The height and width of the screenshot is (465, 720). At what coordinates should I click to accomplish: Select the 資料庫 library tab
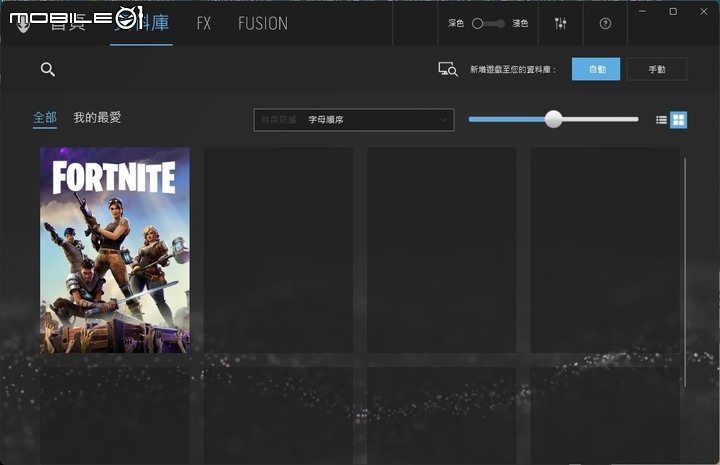(141, 23)
